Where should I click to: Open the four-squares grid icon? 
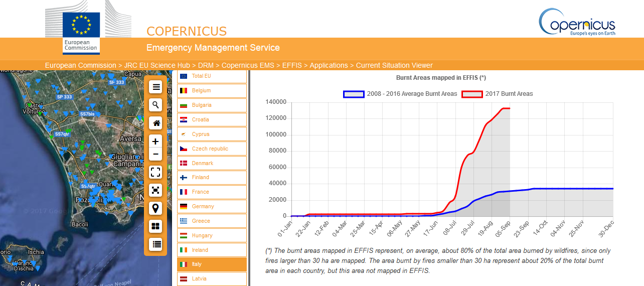[x=155, y=226]
